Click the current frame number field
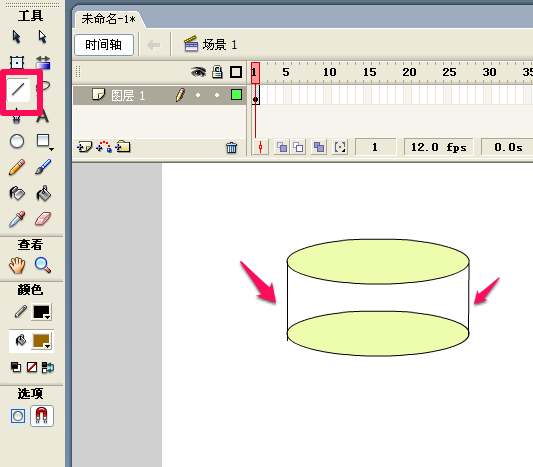 pyautogui.click(x=375, y=147)
